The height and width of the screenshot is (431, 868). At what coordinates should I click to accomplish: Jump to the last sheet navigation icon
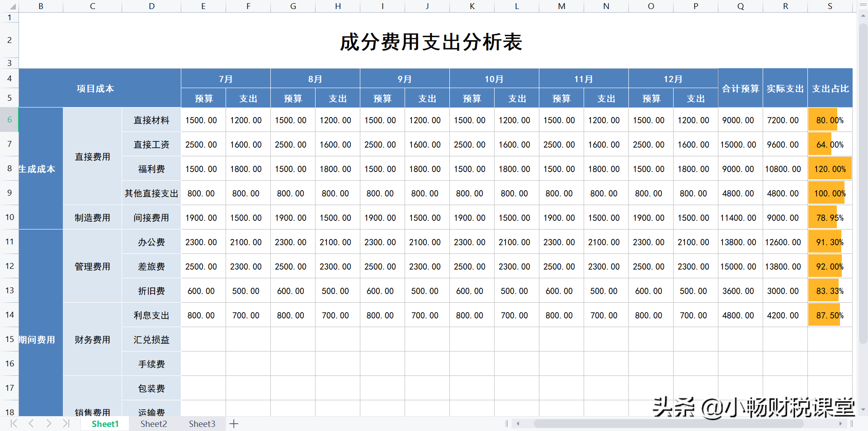click(x=66, y=424)
